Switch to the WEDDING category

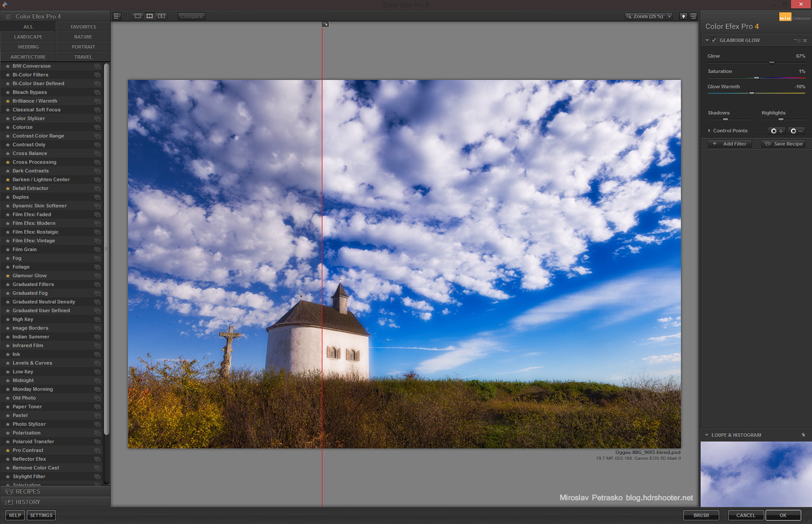click(28, 47)
